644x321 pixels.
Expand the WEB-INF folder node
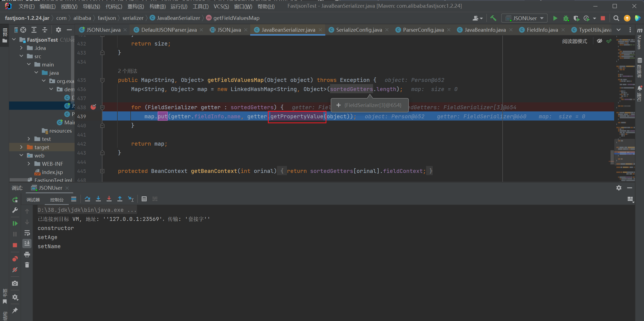pyautogui.click(x=29, y=164)
